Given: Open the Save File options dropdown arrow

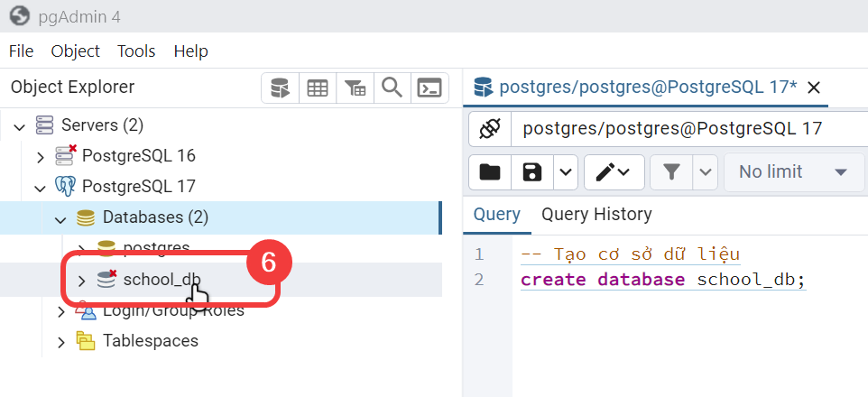Looking at the screenshot, I should tap(565, 171).
